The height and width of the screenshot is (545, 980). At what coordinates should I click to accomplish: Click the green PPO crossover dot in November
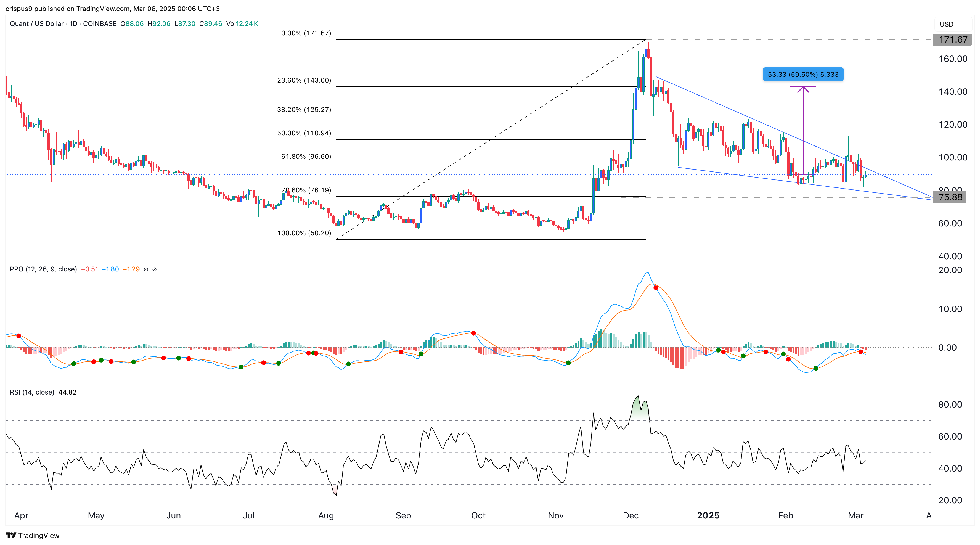(568, 363)
